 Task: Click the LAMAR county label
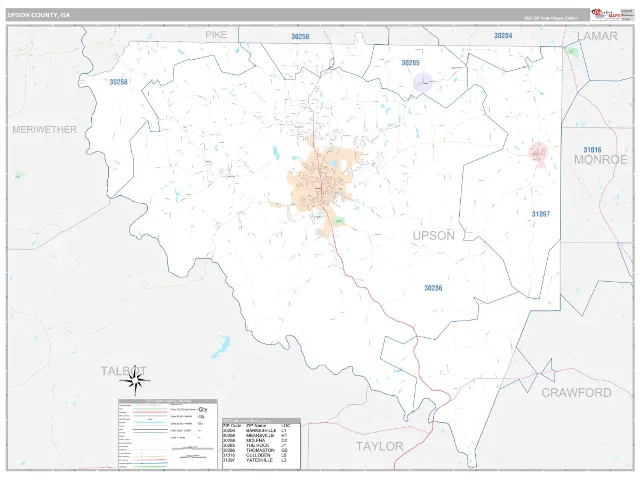point(597,36)
